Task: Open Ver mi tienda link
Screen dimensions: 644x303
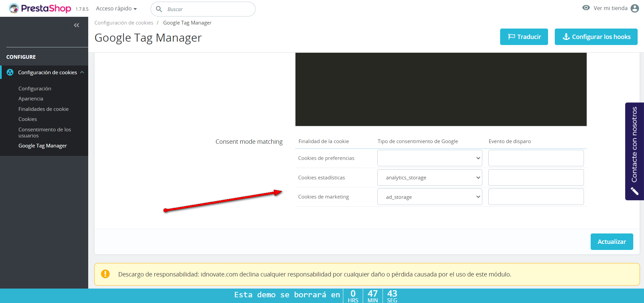Action: (x=610, y=8)
